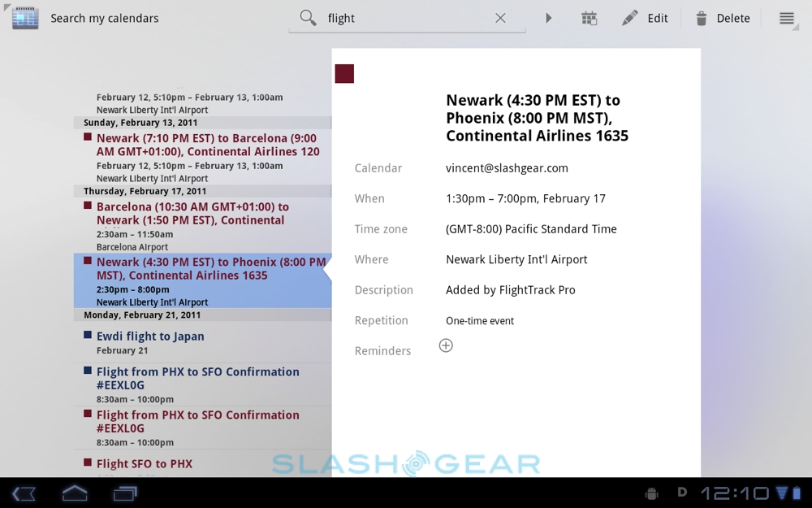Select Newark to Barcelona Continental Airlines 120 event
Screen dimensions: 812x508
tap(207, 145)
